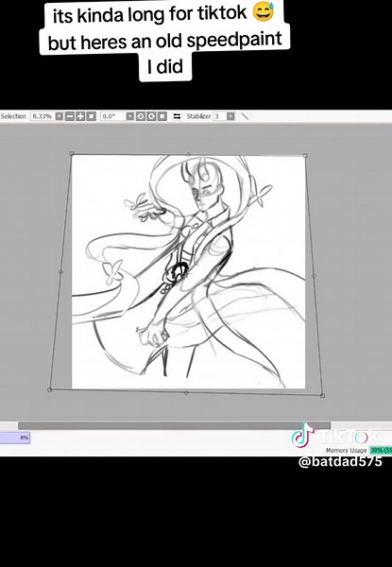Click the horizontal scrollbar below canvas
This screenshot has height=567, width=392.
[x=174, y=425]
